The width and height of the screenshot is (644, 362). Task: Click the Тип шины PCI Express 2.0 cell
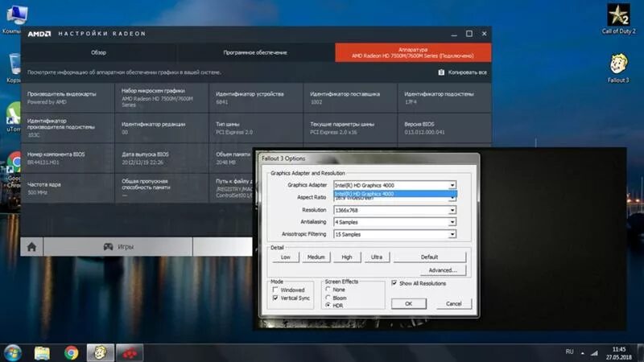tap(256, 128)
